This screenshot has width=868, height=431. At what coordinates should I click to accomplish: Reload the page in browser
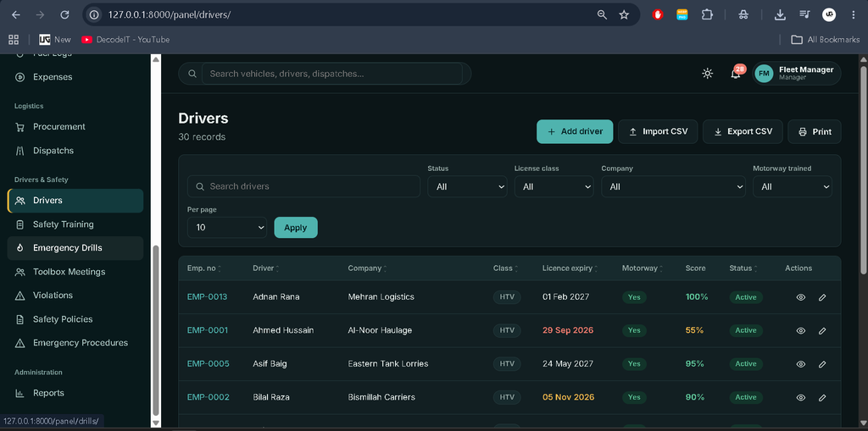click(64, 15)
